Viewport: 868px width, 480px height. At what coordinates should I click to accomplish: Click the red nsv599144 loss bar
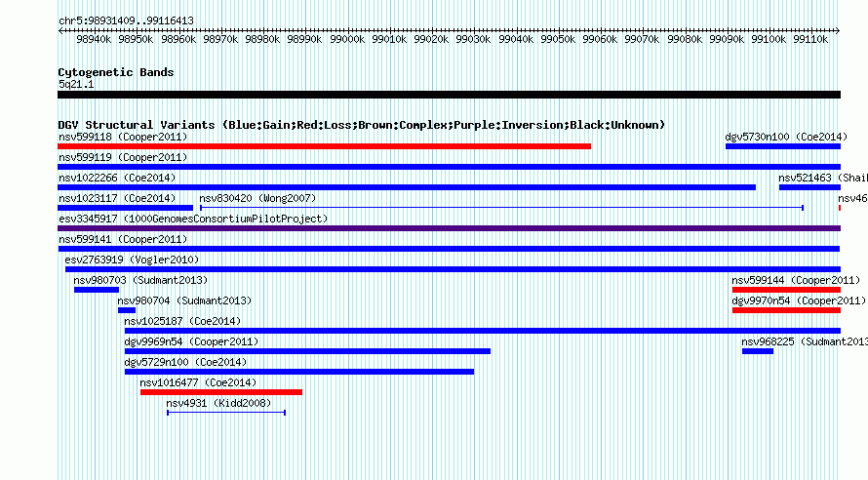pos(786,290)
